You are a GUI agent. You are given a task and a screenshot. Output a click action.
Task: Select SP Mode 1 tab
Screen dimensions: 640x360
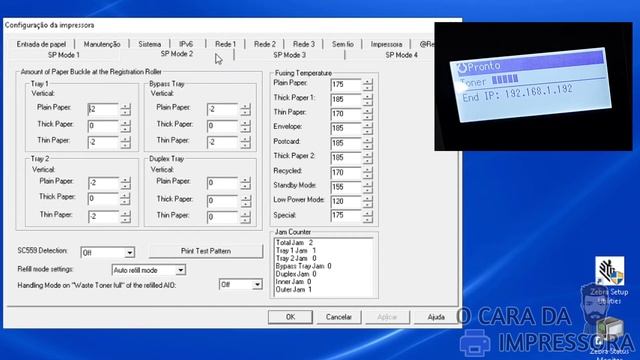point(64,55)
